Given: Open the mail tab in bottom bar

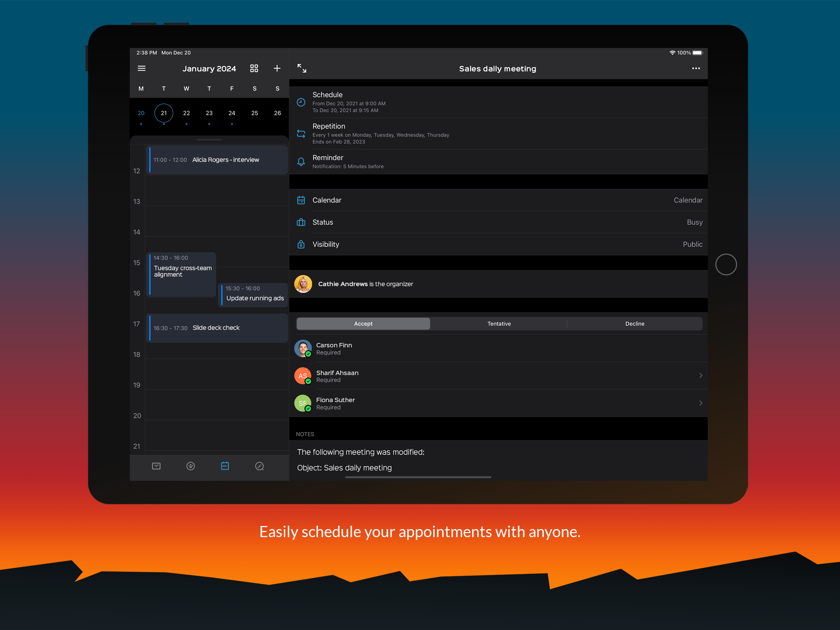Looking at the screenshot, I should [156, 466].
